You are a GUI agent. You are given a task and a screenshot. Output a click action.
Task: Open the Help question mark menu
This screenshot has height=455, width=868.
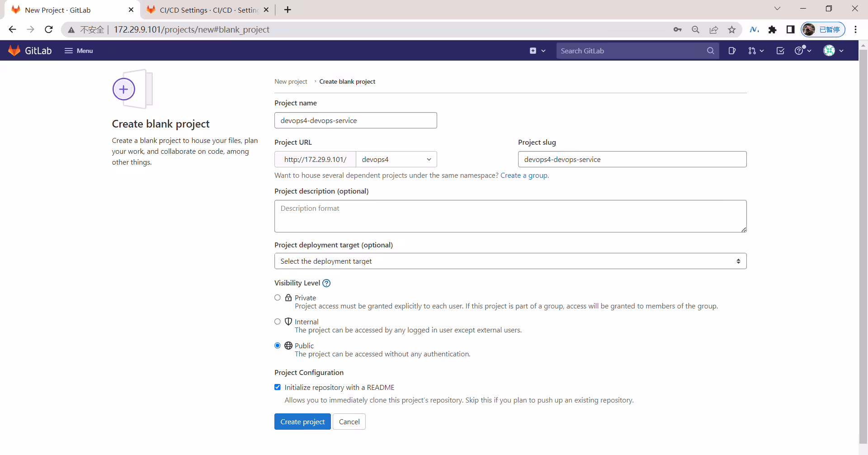[803, 51]
